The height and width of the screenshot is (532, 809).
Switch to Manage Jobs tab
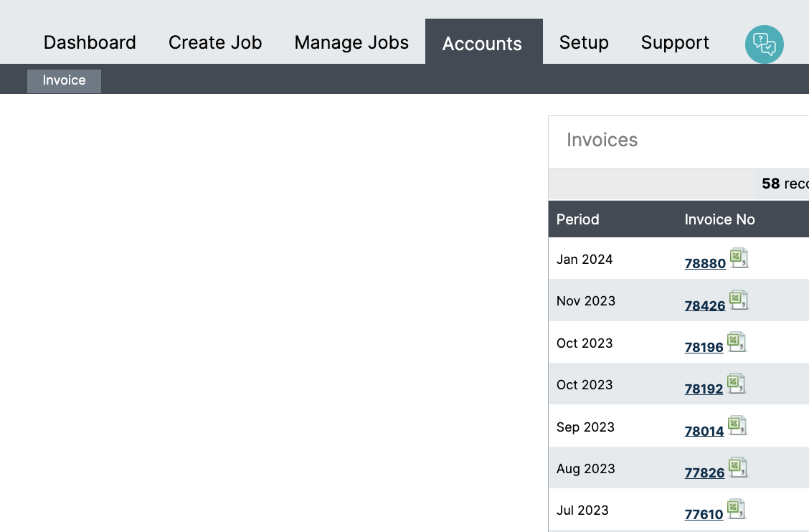pos(351,42)
